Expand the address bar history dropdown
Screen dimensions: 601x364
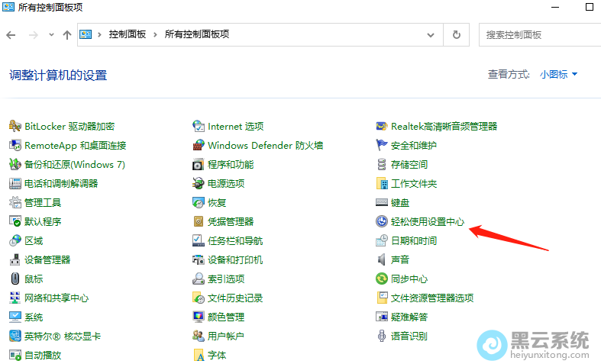click(431, 35)
